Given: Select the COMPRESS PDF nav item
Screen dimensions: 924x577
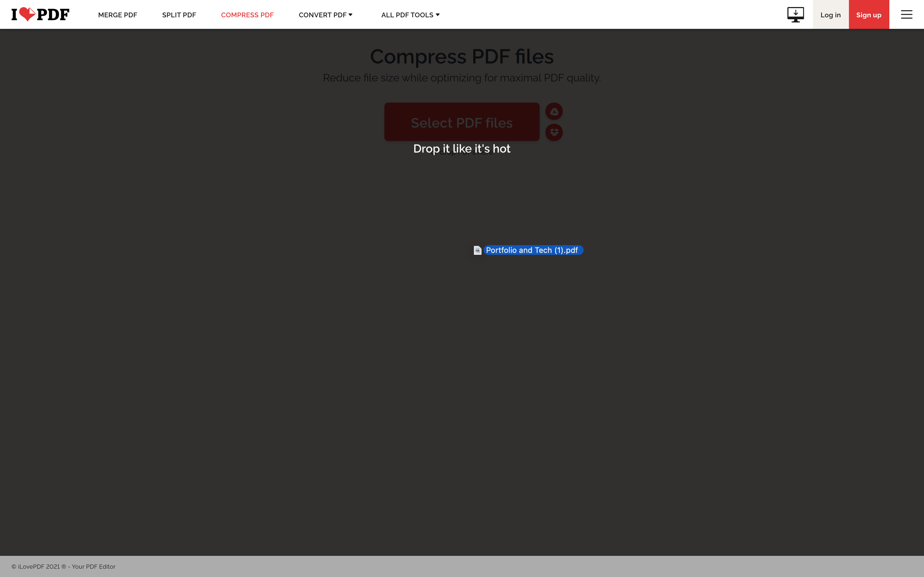Looking at the screenshot, I should click(x=247, y=15).
